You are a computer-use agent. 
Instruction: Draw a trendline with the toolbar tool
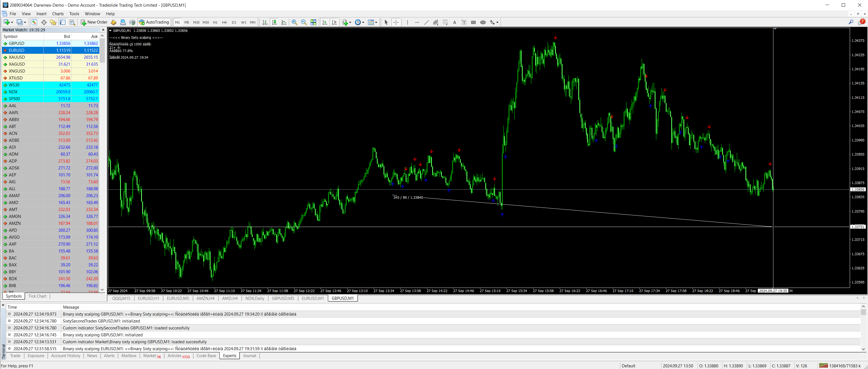click(x=426, y=22)
